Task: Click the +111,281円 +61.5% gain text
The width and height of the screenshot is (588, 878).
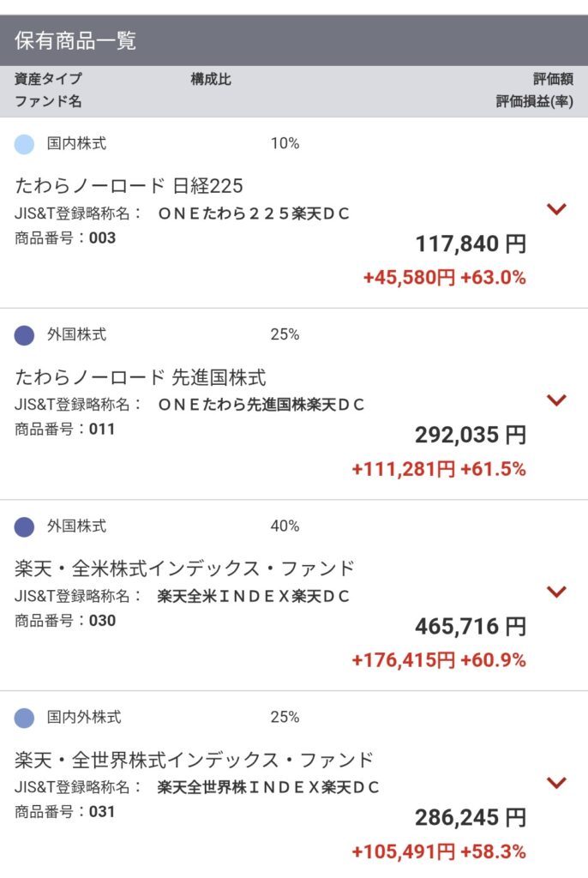Action: pos(439,469)
